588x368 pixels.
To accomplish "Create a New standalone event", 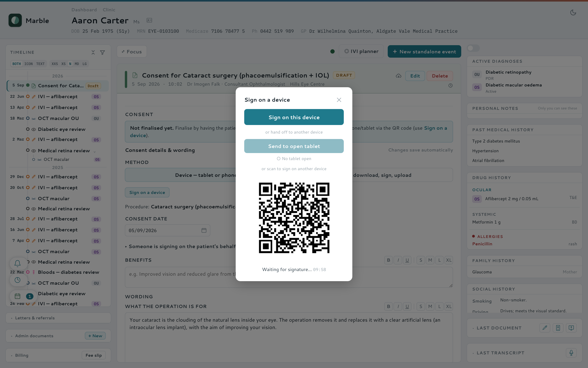I will [424, 51].
